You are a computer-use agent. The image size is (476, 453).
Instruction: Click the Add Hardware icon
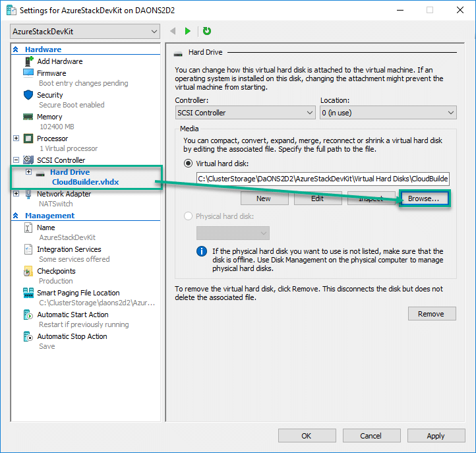point(29,61)
